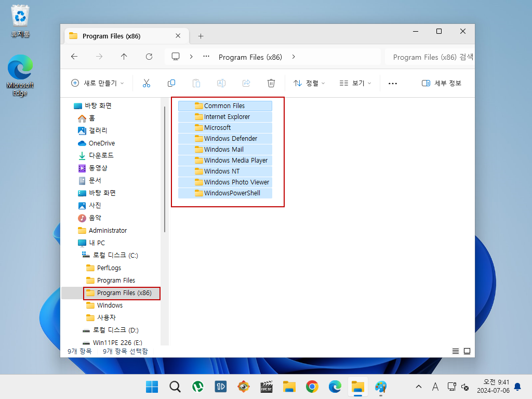
Task: Toggle the details pane (세부 정보)
Action: coord(442,83)
